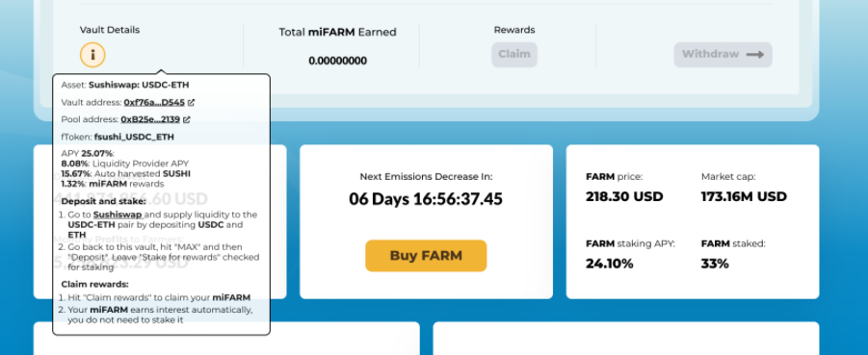Click the Buy FARM button
Viewport: 868px width, 355px height.
(x=426, y=256)
